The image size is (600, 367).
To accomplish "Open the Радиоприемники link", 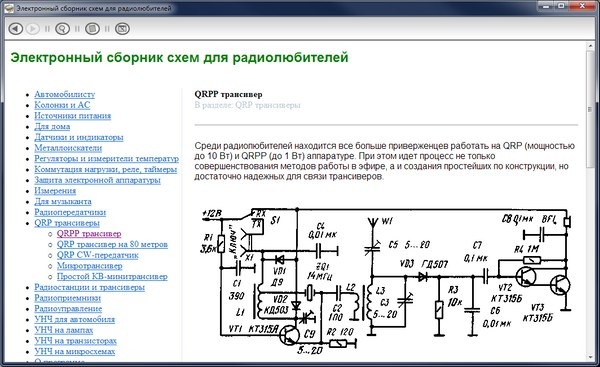I will tap(67, 298).
